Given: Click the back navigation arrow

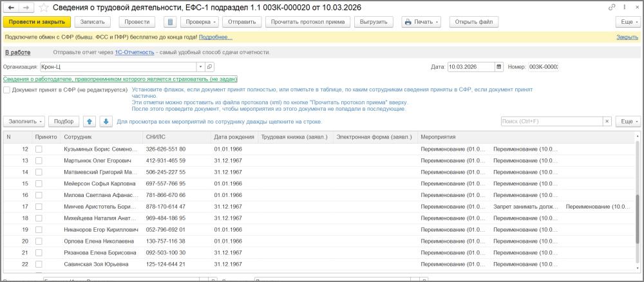Looking at the screenshot, I should [x=11, y=7].
